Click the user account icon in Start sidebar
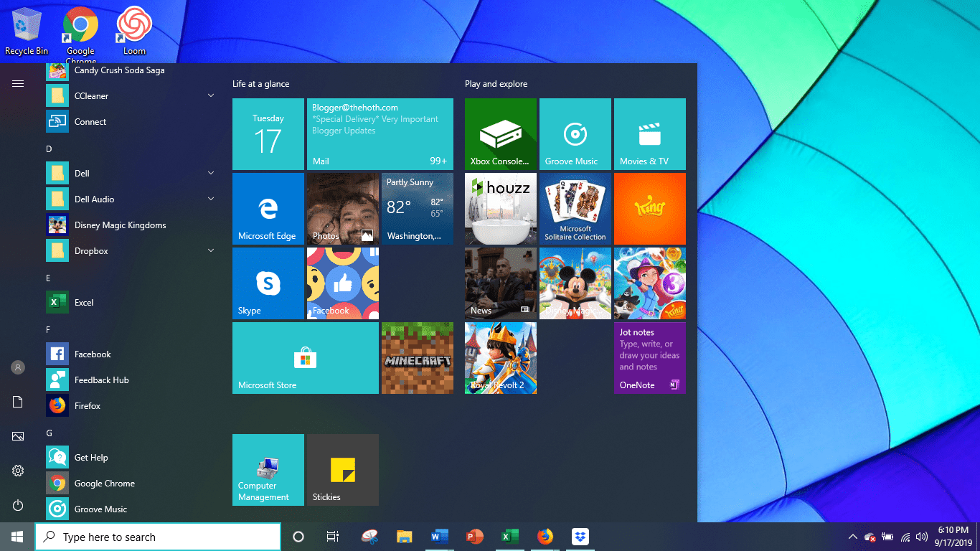Image resolution: width=980 pixels, height=551 pixels. click(x=18, y=367)
